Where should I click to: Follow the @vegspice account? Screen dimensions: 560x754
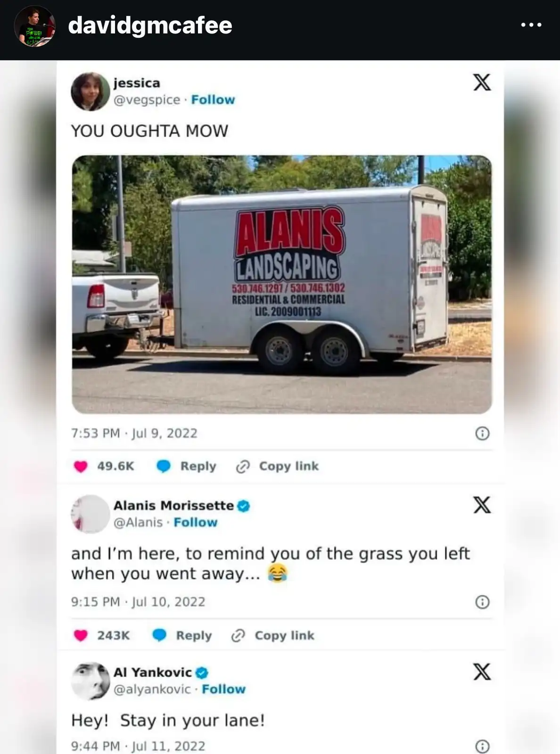(213, 100)
